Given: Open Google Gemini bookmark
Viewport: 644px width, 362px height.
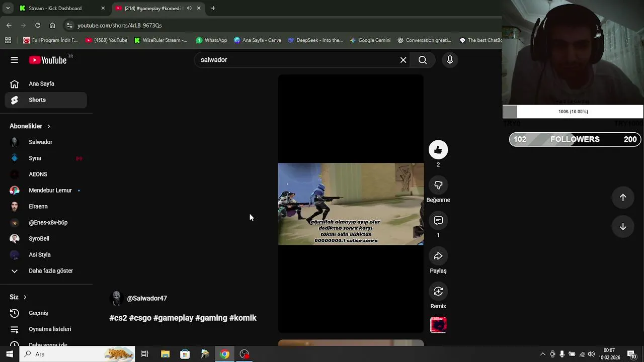Looking at the screenshot, I should tap(370, 40).
